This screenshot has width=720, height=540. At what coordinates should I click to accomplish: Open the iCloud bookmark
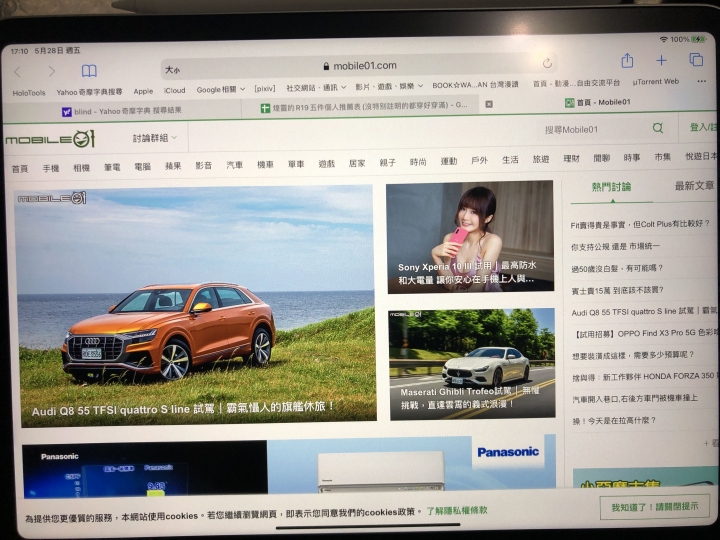tap(174, 90)
